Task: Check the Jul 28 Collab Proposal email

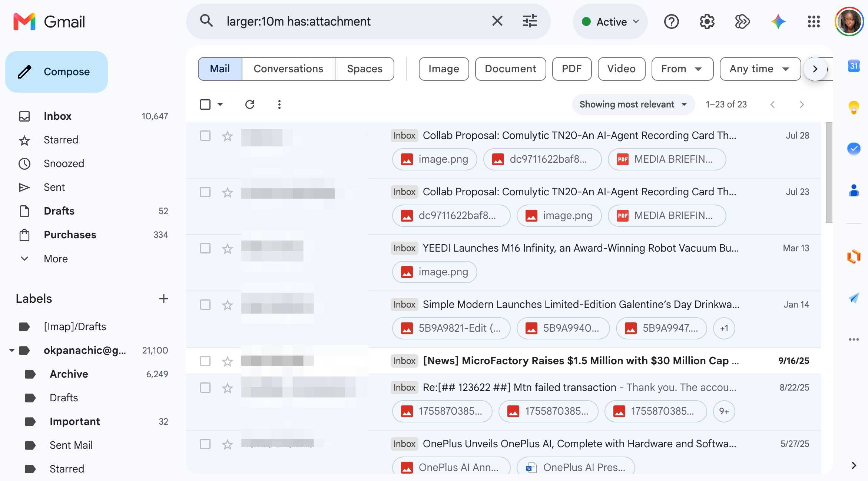Action: 205,136
